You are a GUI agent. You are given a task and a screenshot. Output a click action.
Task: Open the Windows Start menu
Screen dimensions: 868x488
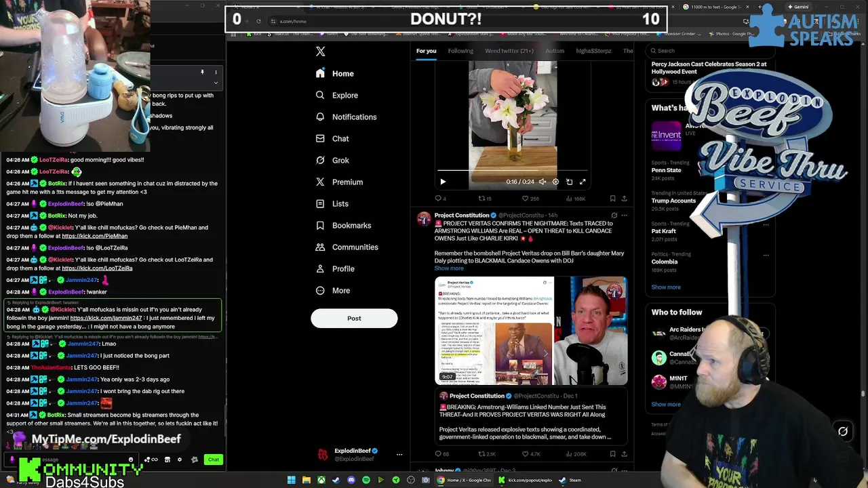tap(292, 480)
